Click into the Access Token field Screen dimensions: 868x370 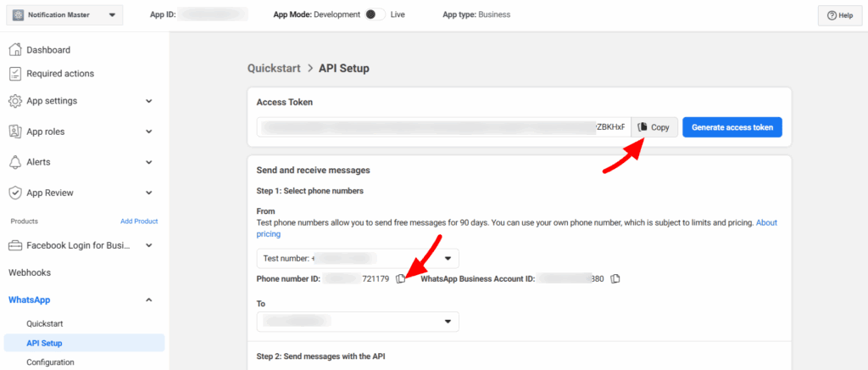click(x=444, y=126)
